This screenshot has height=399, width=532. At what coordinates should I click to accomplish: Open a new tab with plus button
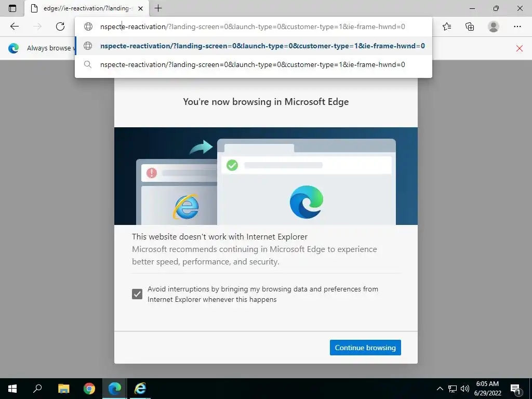(x=158, y=8)
